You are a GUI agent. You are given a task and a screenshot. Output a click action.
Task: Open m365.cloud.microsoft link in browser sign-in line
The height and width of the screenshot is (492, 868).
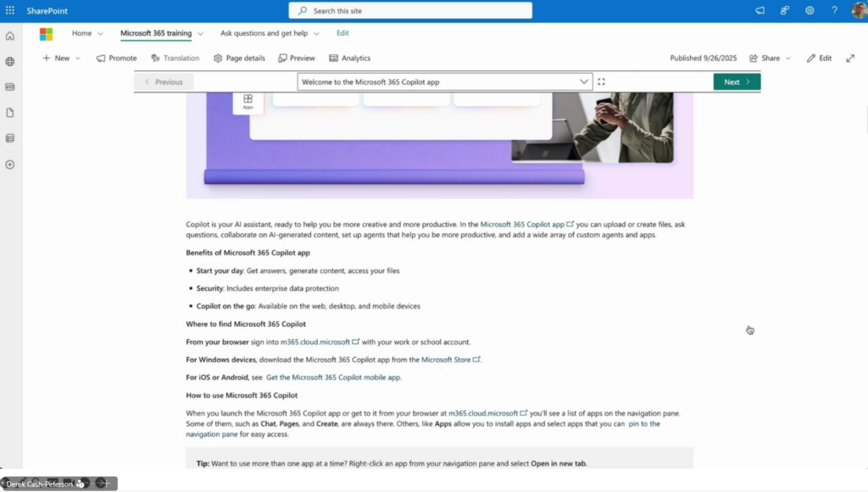(320, 342)
